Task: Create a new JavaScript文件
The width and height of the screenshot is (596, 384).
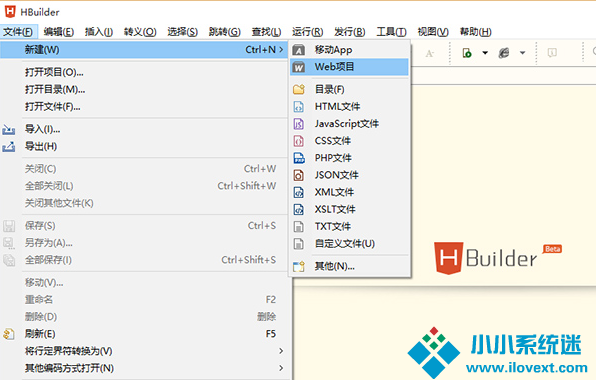Action: point(350,124)
